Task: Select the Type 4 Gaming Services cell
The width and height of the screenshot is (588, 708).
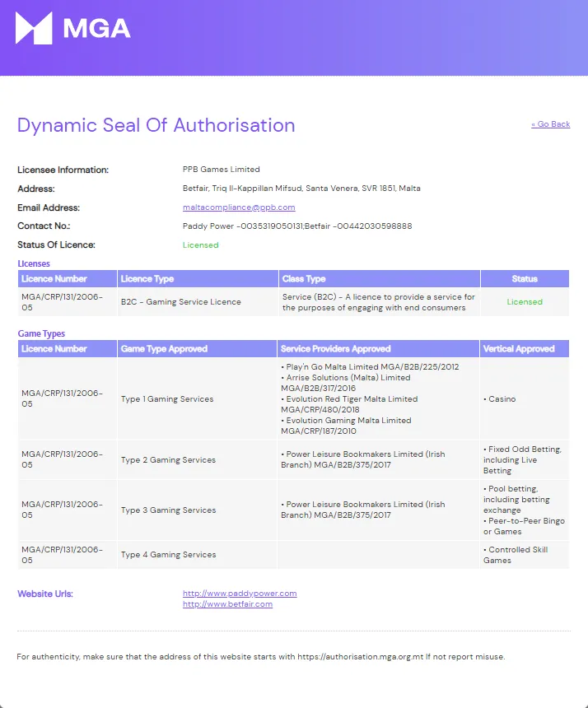Action: click(168, 555)
